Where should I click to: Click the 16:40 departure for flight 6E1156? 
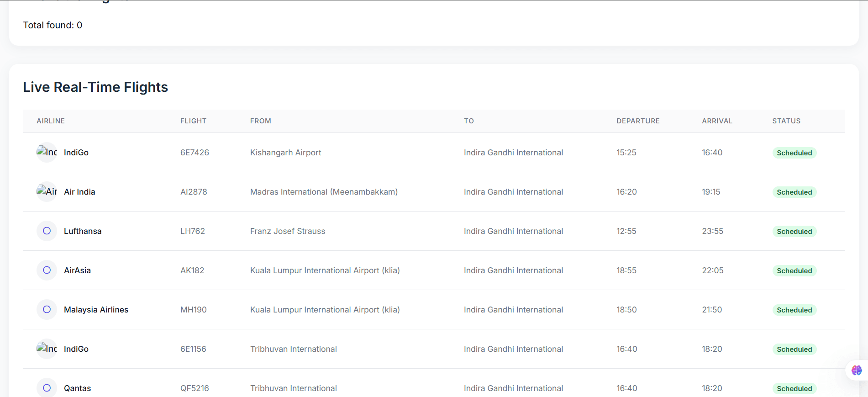626,349
